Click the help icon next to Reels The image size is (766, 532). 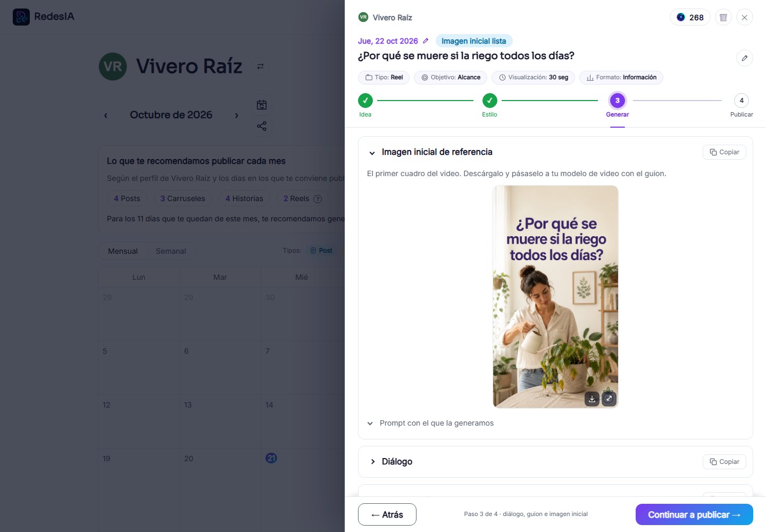[318, 199]
